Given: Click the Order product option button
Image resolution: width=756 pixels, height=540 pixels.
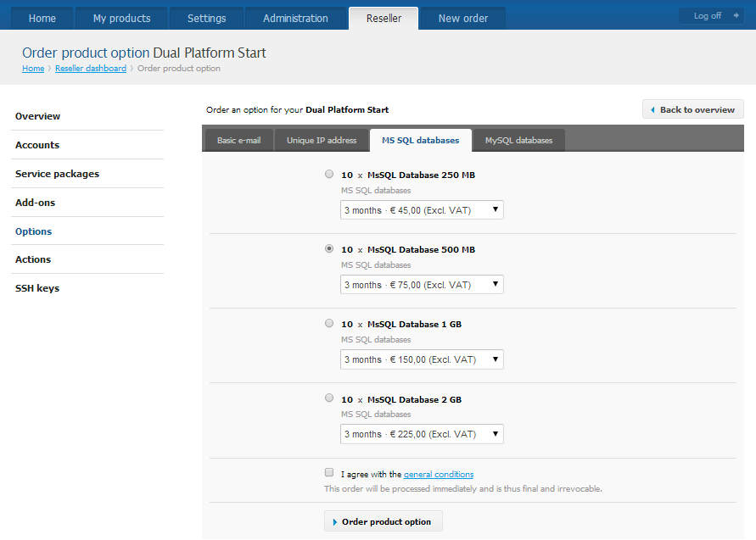Looking at the screenshot, I should coord(384,521).
